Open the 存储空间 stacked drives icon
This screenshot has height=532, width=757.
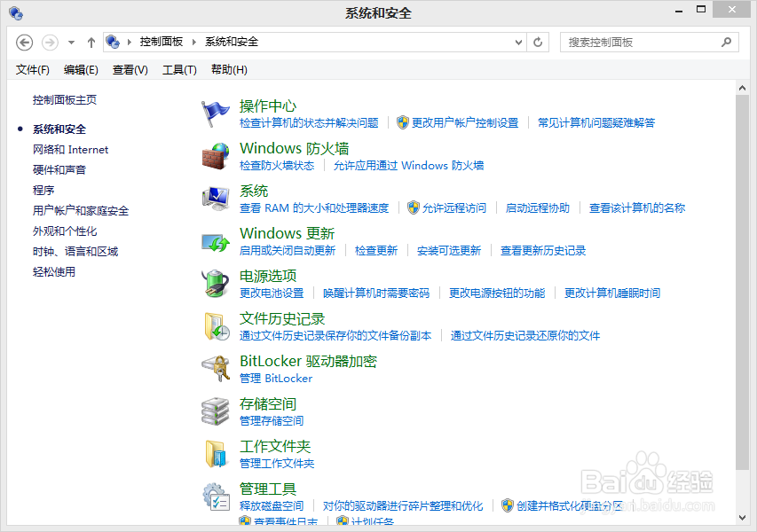coord(215,411)
